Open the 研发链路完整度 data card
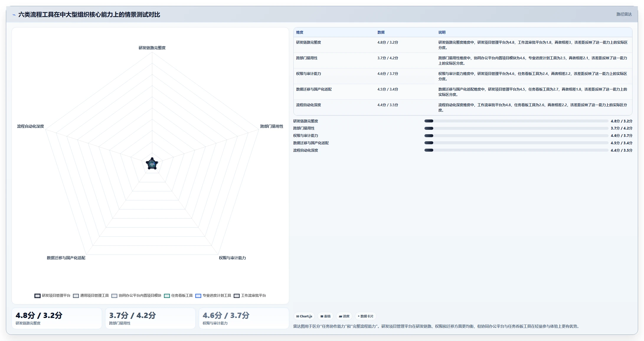Screen dimensions: 644x341 pyautogui.click(x=57, y=318)
